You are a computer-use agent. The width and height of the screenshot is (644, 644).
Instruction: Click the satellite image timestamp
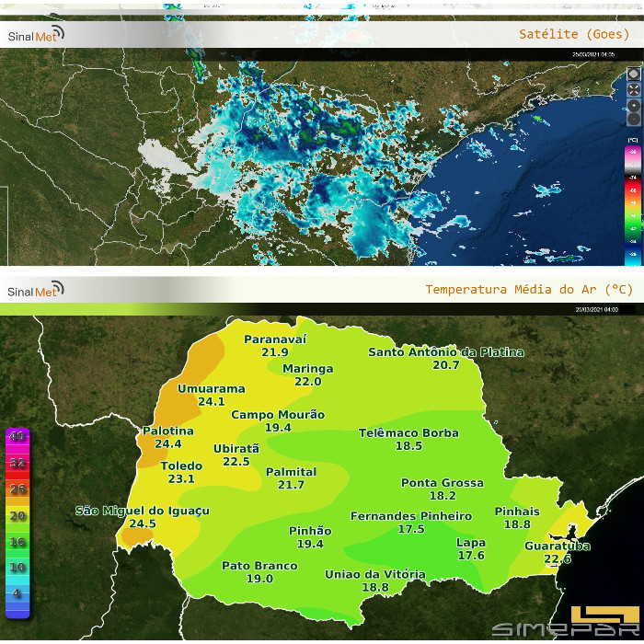(594, 55)
